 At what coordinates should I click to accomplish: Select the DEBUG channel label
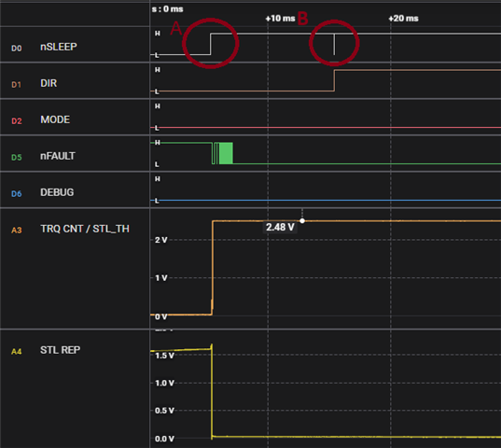tap(57, 192)
